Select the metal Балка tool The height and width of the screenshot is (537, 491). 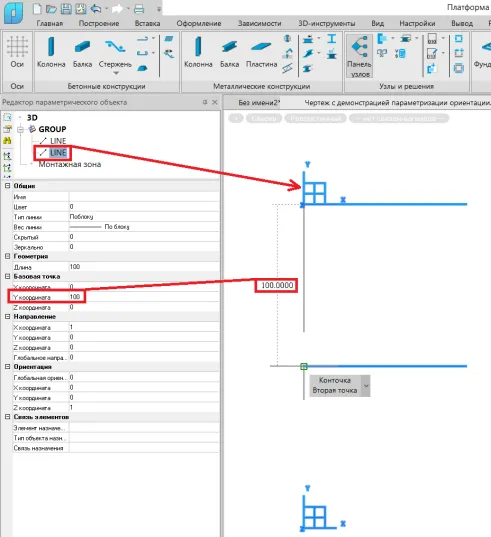click(x=229, y=52)
